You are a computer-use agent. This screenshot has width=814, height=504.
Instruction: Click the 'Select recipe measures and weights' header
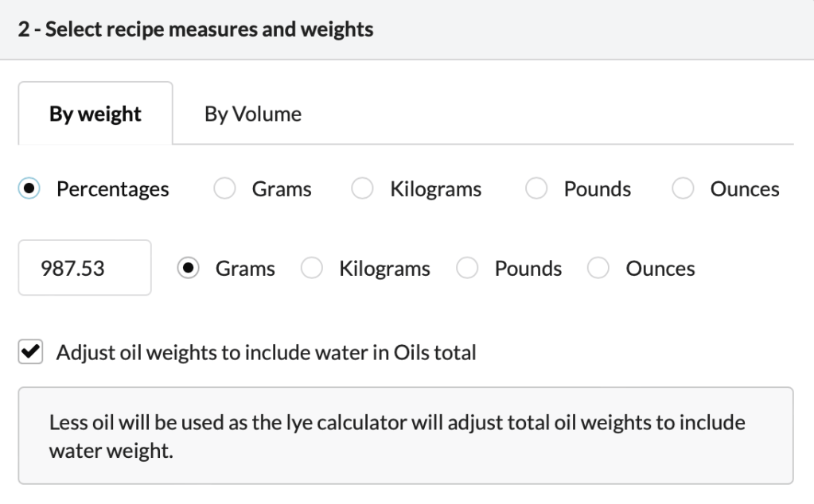[196, 30]
